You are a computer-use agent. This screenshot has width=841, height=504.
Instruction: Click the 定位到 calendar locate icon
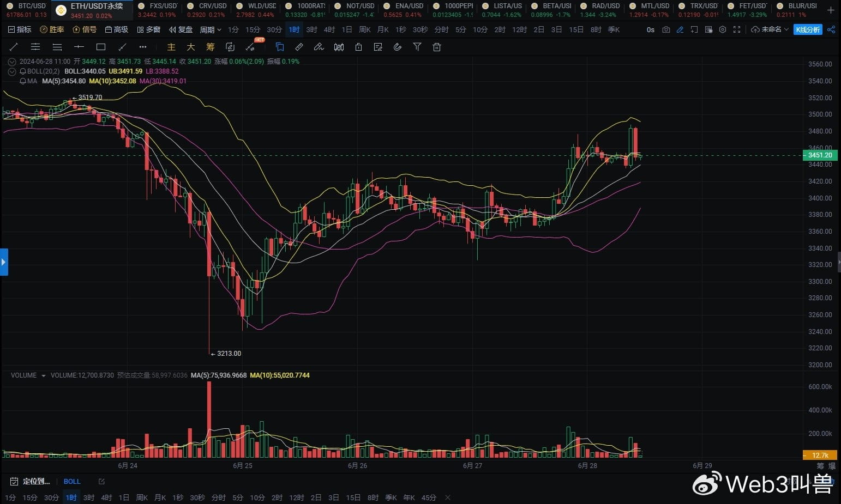coord(14,482)
